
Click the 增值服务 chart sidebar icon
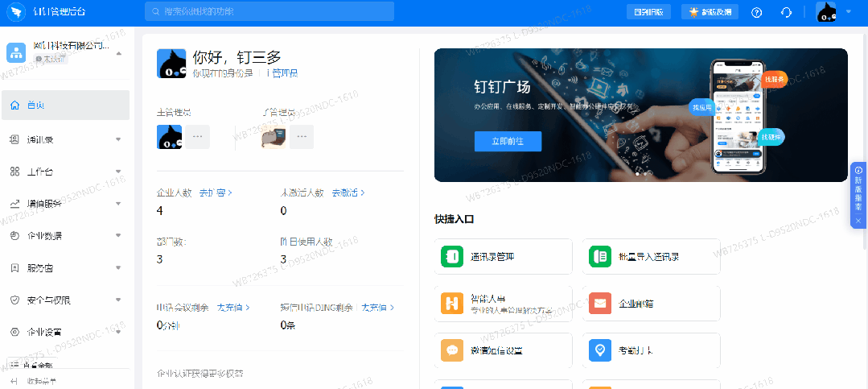15,204
